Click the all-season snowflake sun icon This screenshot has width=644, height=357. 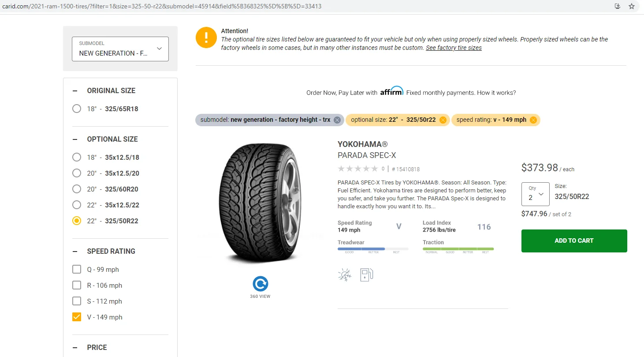pos(345,275)
